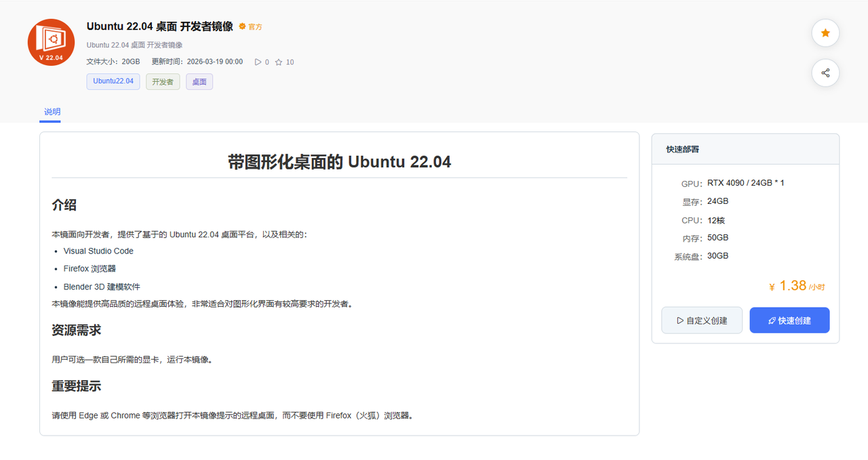Click the 快速创建 button

tap(789, 320)
